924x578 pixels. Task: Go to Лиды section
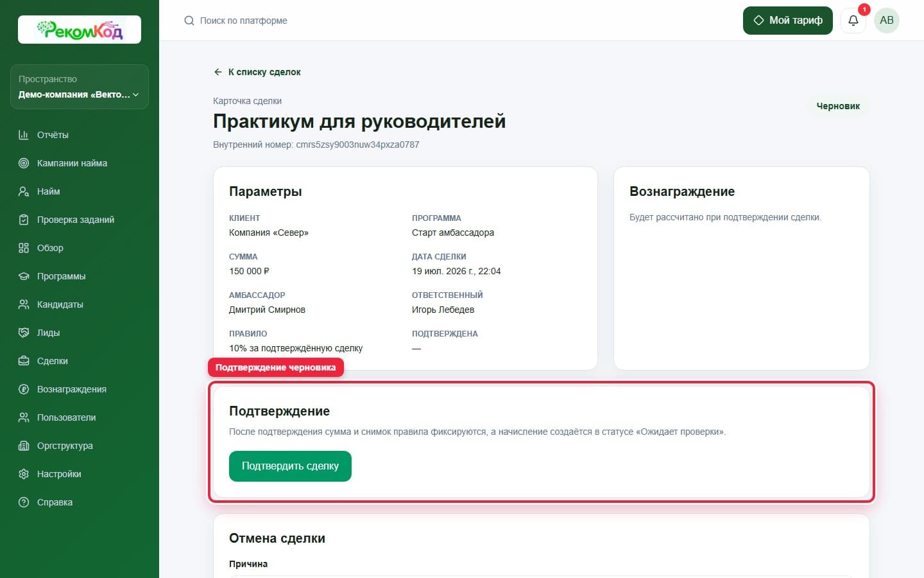tap(80, 333)
